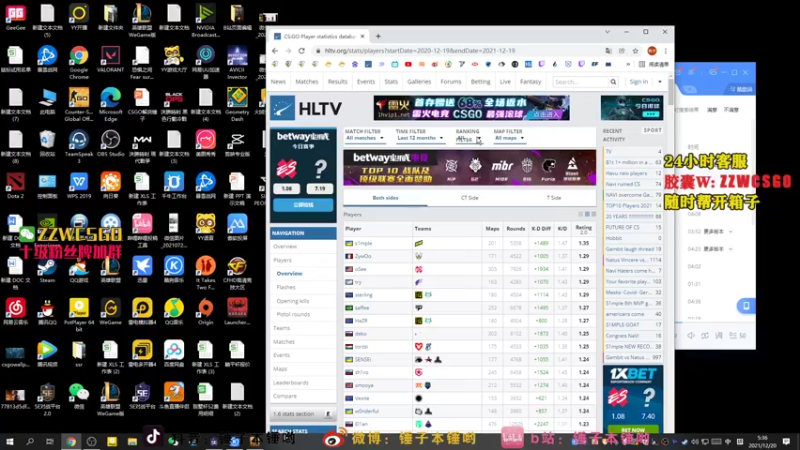Switch to the T Side tab
This screenshot has height=450, width=800.
coord(554,198)
